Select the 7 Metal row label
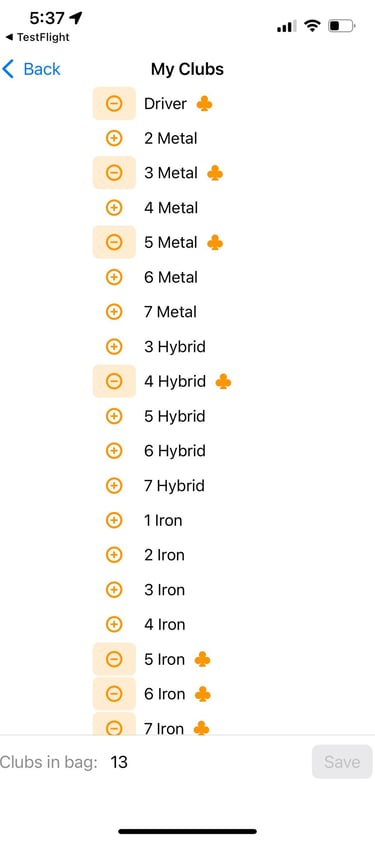375x842 pixels. pos(170,312)
